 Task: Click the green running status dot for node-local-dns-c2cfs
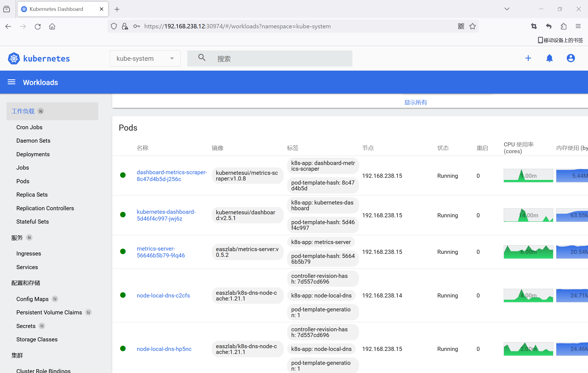coord(123,295)
